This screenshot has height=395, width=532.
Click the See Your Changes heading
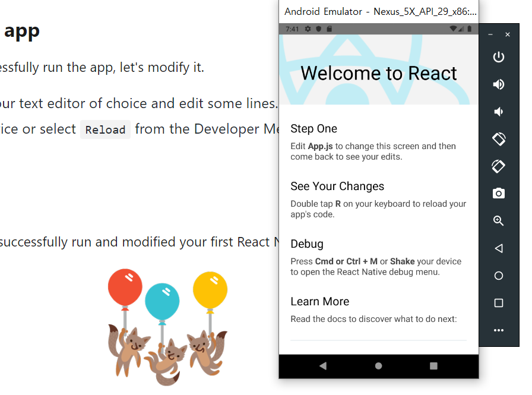click(337, 187)
